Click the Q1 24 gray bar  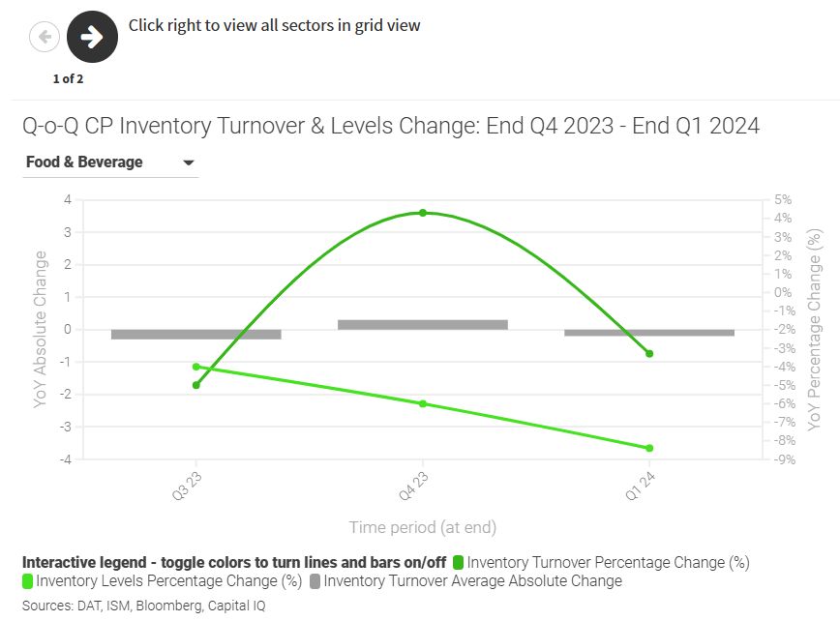coord(649,333)
